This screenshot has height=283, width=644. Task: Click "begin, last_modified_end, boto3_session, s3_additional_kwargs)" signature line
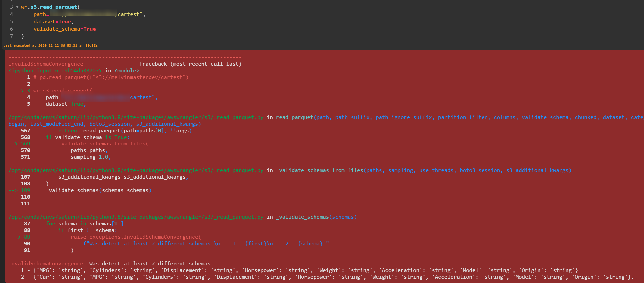[x=105, y=124]
